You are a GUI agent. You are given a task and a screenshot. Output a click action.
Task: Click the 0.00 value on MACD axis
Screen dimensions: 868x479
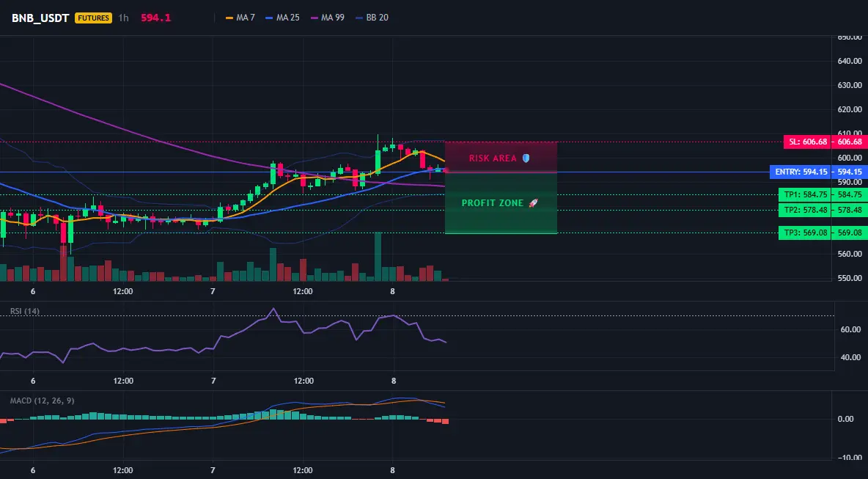[x=846, y=419]
